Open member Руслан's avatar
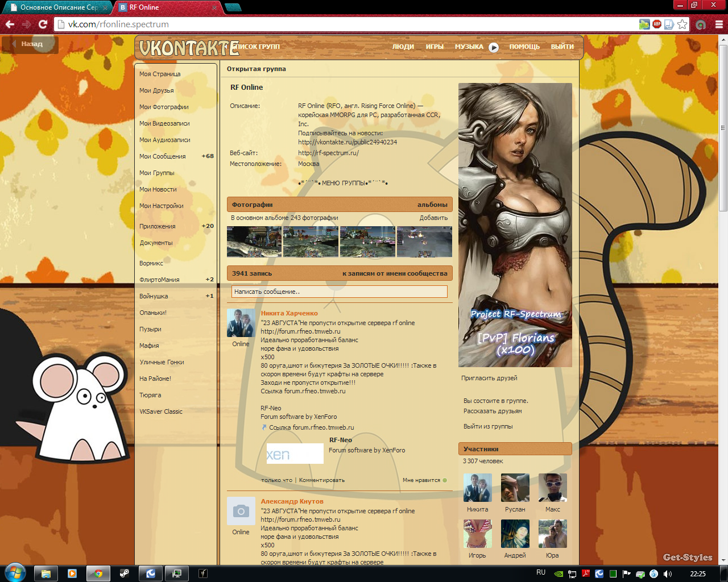This screenshot has height=582, width=728. [515, 488]
